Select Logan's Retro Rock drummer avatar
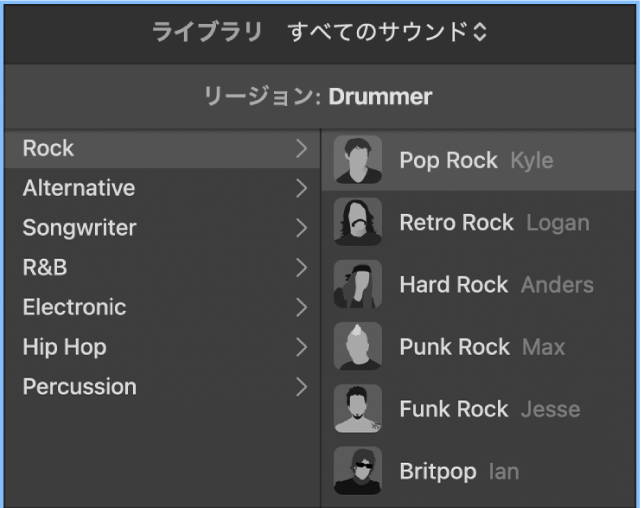 pyautogui.click(x=358, y=222)
